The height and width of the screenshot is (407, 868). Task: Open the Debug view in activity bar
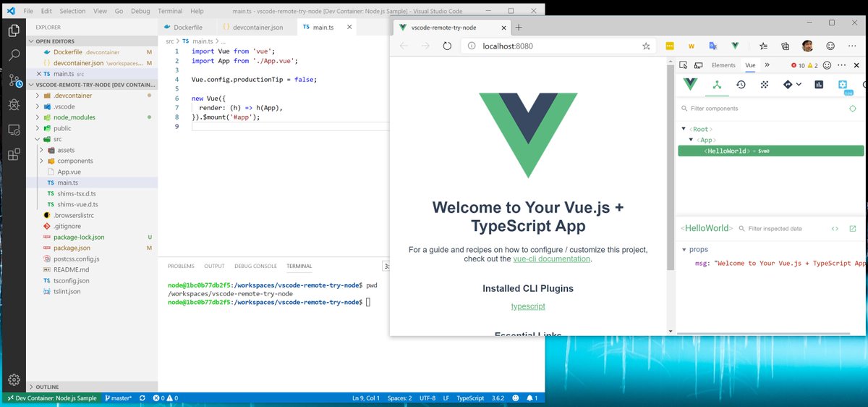[14, 105]
